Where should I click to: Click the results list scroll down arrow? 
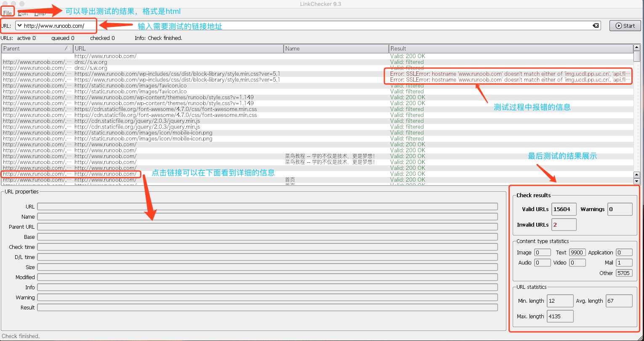point(637,181)
